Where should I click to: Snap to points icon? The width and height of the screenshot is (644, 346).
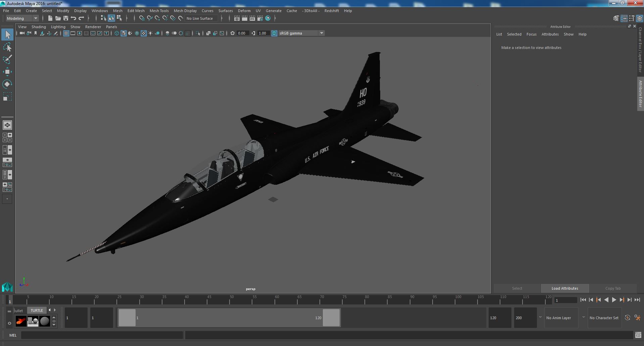(x=157, y=18)
